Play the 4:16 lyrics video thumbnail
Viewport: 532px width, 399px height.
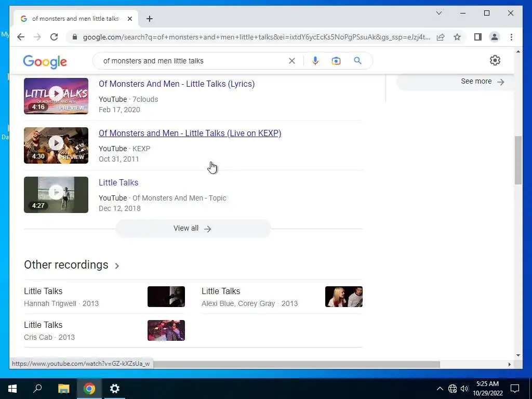[x=56, y=96]
